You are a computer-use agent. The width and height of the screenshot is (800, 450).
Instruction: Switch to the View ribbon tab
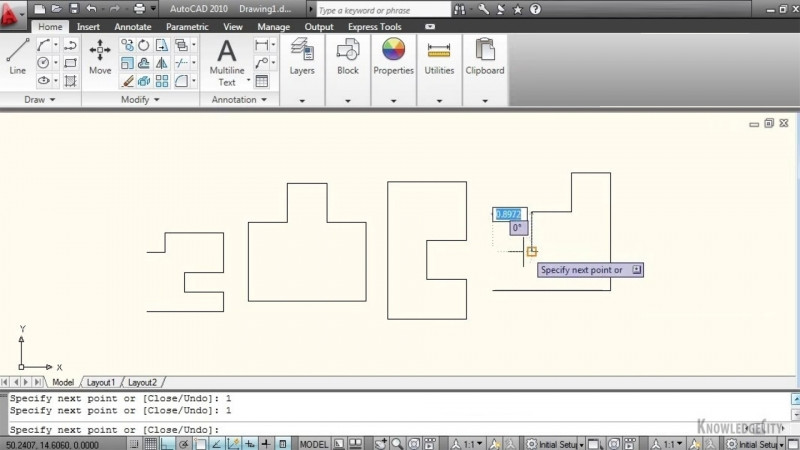pos(233,27)
